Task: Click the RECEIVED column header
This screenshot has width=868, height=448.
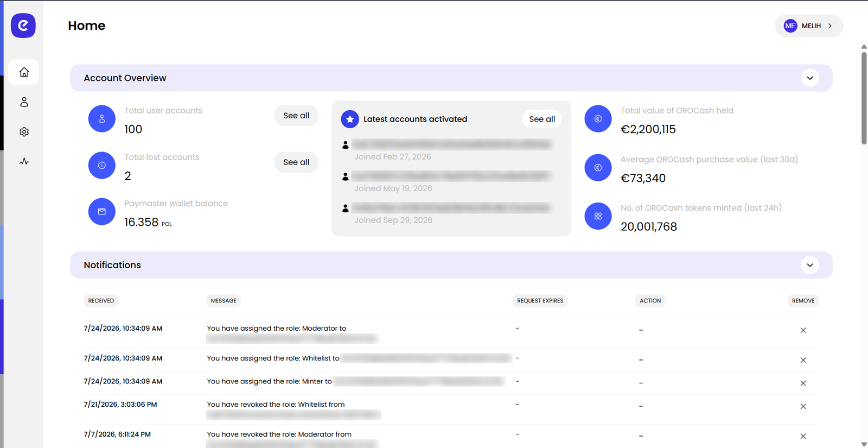Action: (x=101, y=301)
